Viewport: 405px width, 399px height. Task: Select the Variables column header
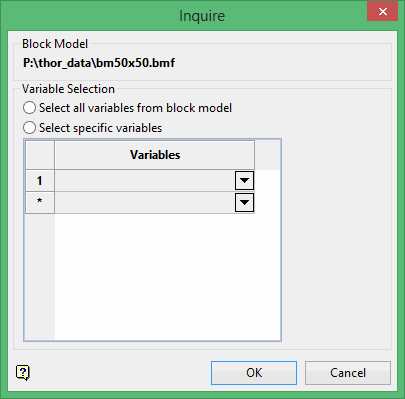pos(155,155)
